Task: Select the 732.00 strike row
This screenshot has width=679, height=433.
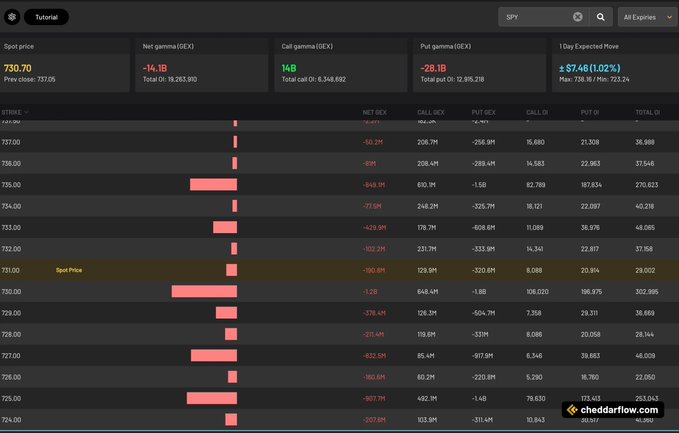Action: pyautogui.click(x=340, y=249)
